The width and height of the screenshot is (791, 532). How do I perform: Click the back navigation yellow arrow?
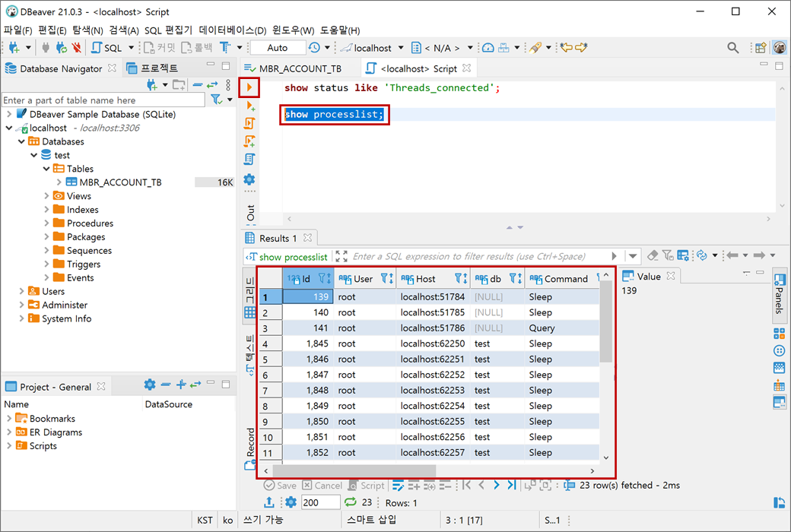coord(567,47)
